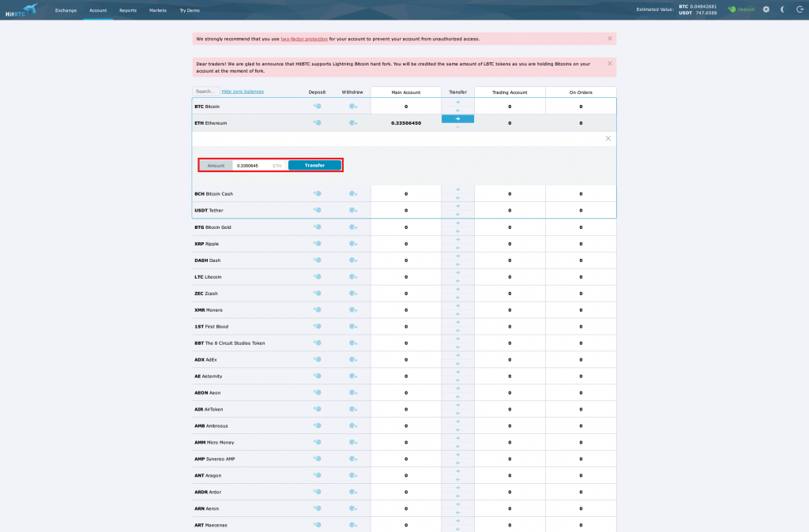809x532 pixels.
Task: Click the highlighted ETH transfer-to-trading arrow
Action: (x=457, y=119)
